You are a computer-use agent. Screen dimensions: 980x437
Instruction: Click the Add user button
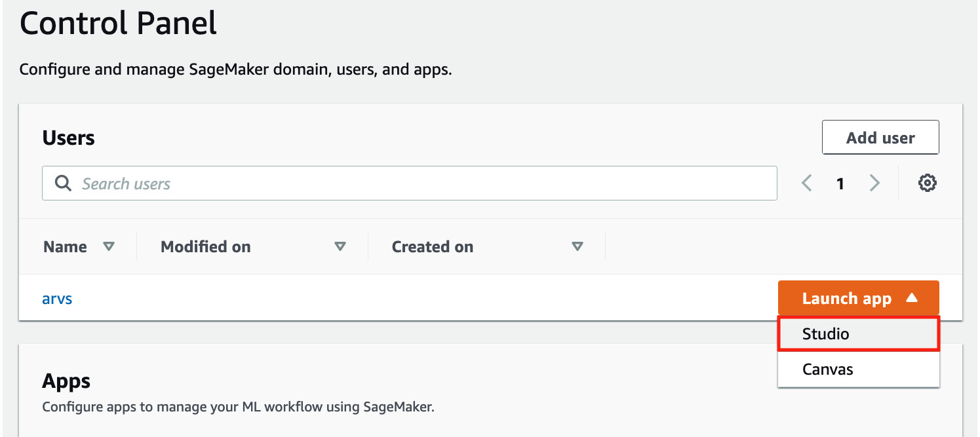(x=880, y=138)
